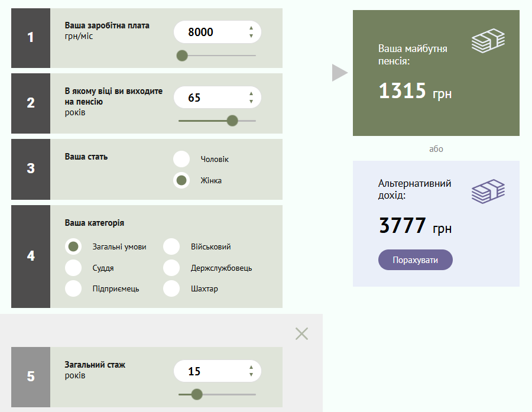Click the salary slider handle
Viewport: 532px width, 412px height.
(182, 56)
